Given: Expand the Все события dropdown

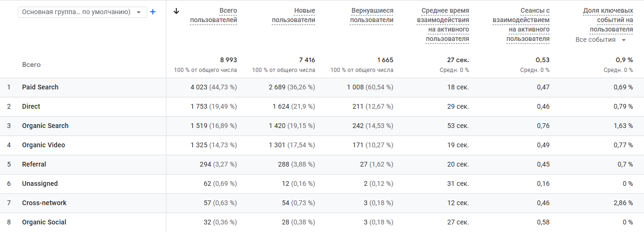Looking at the screenshot, I should pyautogui.click(x=601, y=40).
